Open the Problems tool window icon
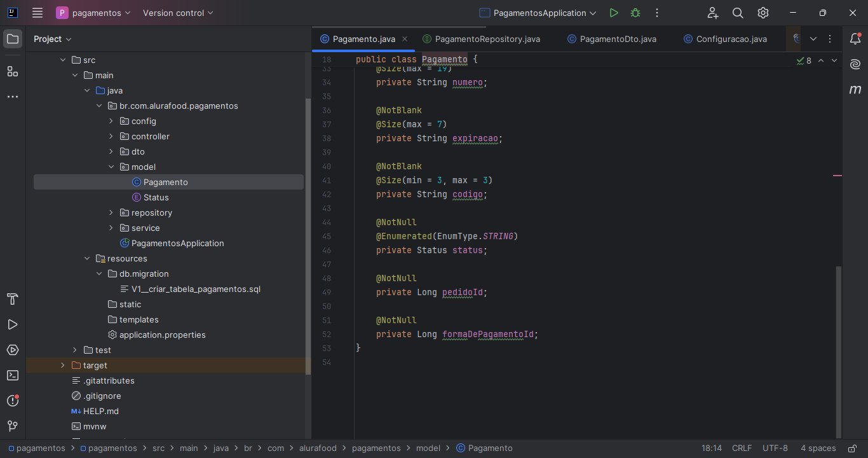Viewport: 868px width, 458px height. (13, 401)
